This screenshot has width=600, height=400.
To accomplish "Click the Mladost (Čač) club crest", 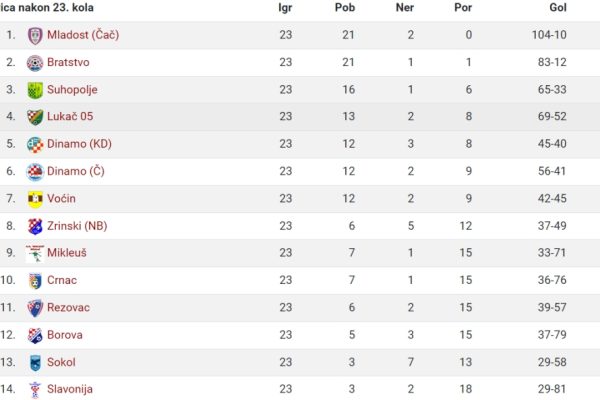I will [35, 36].
